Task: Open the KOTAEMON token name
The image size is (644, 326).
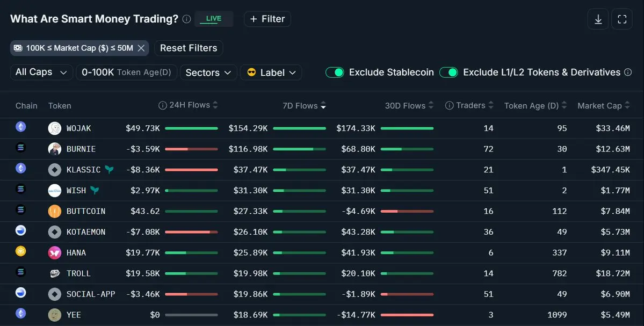Action: [86, 231]
